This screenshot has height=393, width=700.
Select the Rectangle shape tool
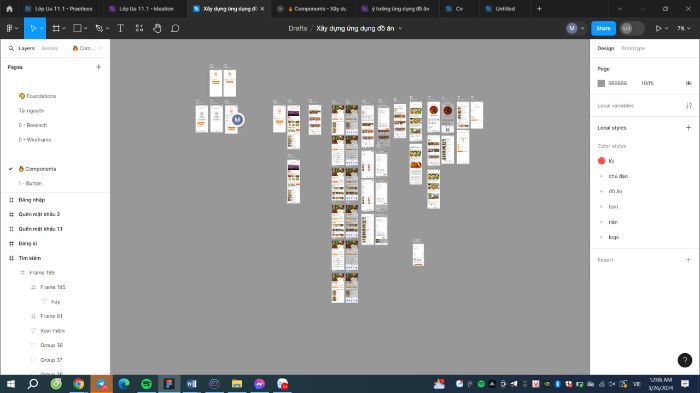tap(77, 28)
